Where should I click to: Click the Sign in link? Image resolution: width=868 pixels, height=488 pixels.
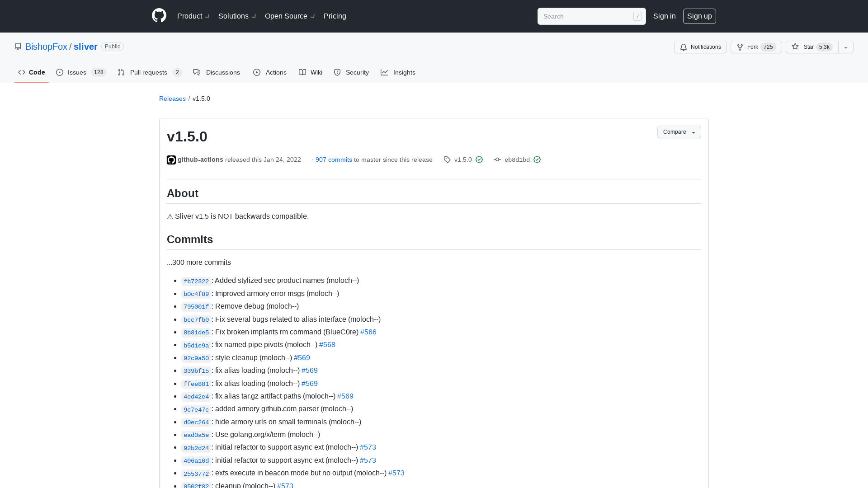[665, 16]
